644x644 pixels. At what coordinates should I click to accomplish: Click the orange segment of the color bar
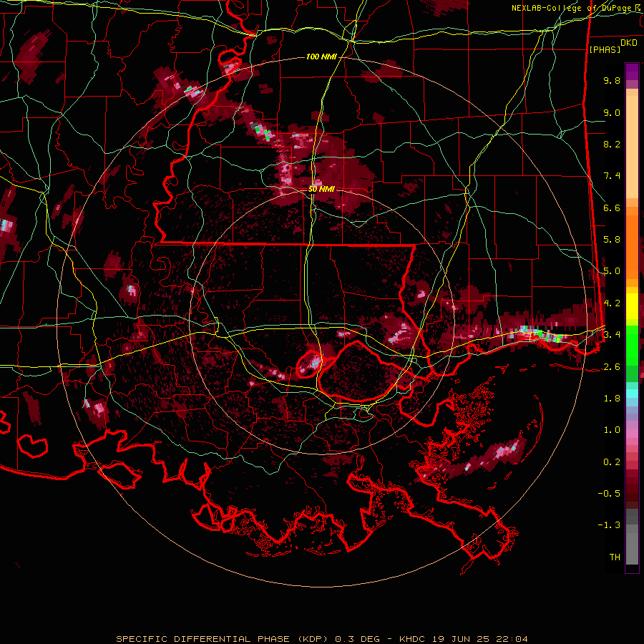pyautogui.click(x=632, y=243)
